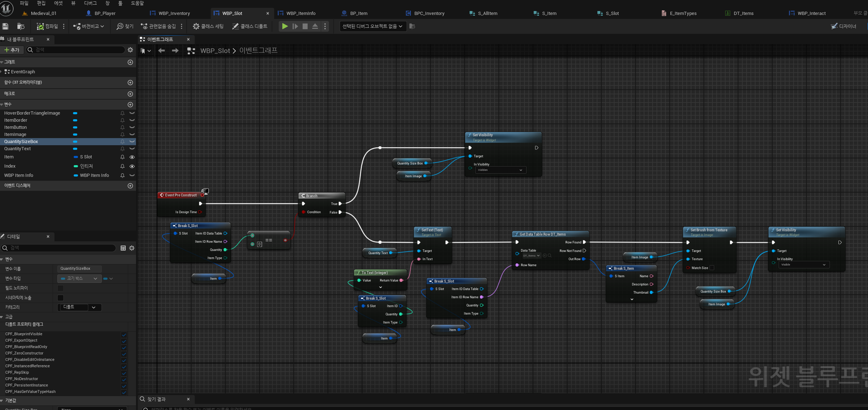Click the Find (찾기) toolbar icon
This screenshot has height=410, width=868.
click(x=125, y=26)
